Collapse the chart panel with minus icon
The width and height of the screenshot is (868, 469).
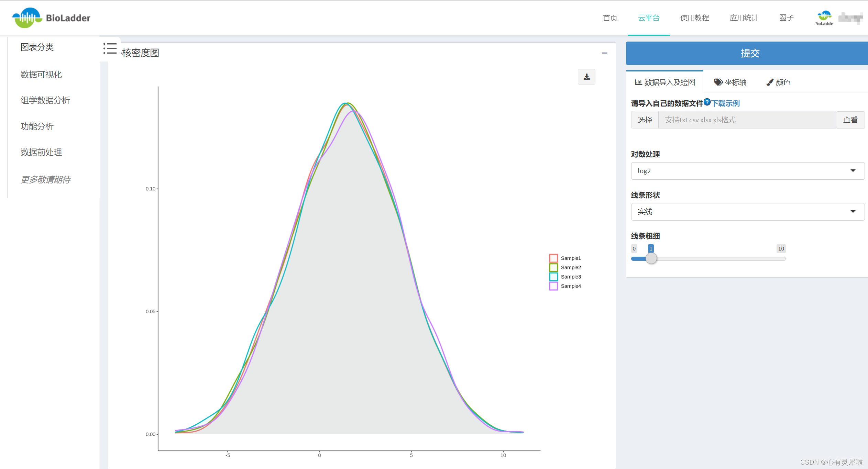click(x=604, y=53)
